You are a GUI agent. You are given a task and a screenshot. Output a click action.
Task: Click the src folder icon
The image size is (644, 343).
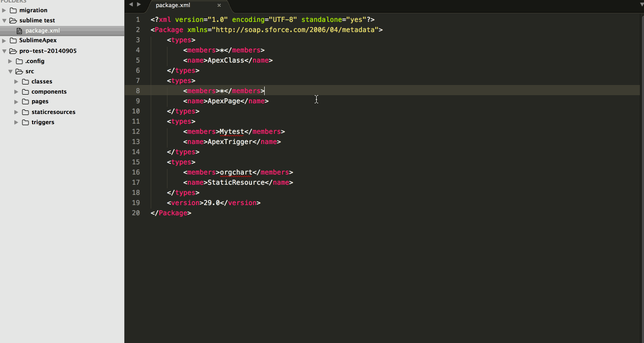[19, 71]
